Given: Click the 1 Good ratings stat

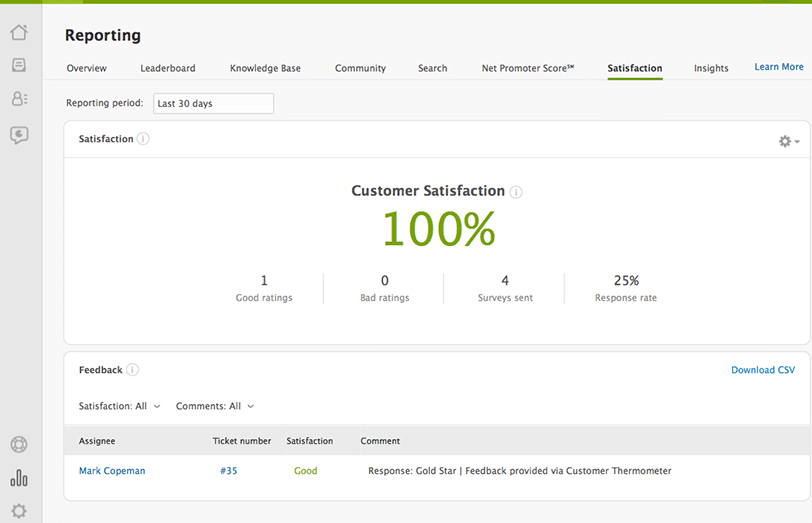Looking at the screenshot, I should click(264, 288).
